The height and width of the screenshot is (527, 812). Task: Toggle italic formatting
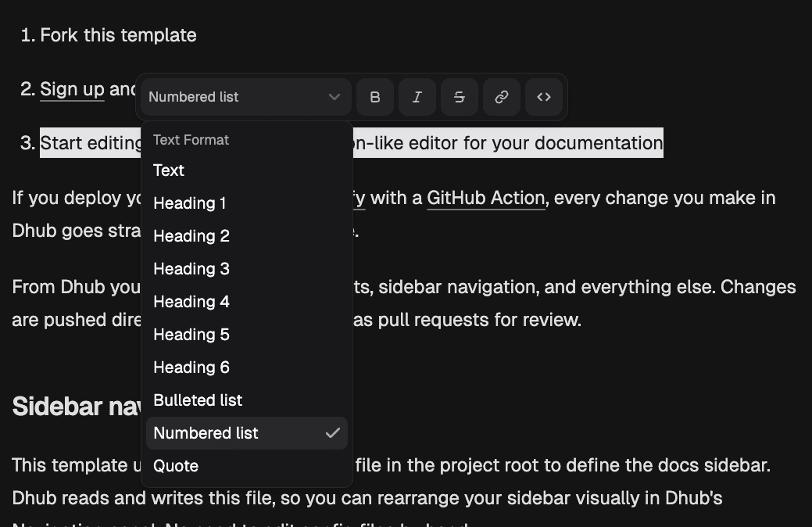pyautogui.click(x=417, y=96)
